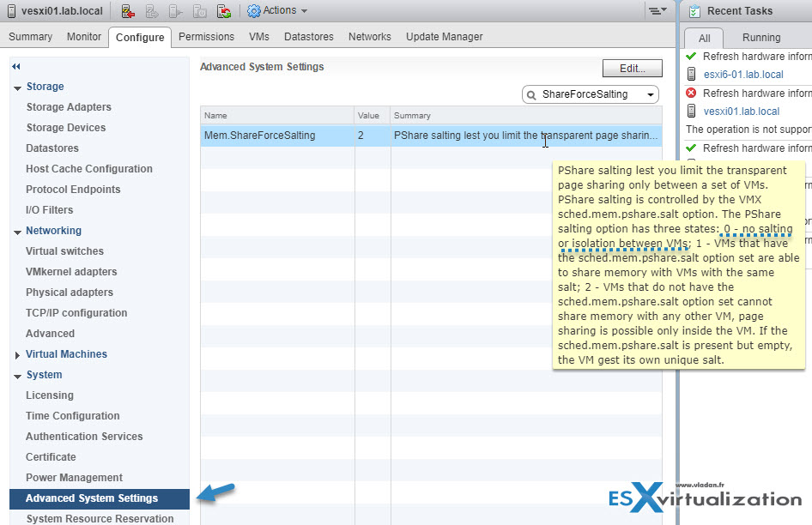
Task: Switch to the Summary tab
Action: [x=31, y=37]
